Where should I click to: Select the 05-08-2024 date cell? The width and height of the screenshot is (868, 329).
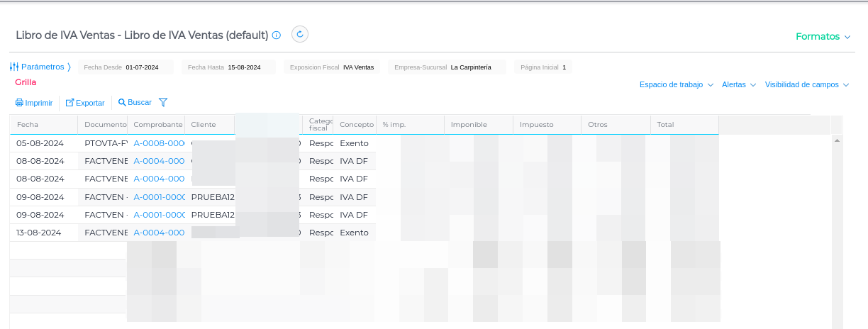pos(44,143)
